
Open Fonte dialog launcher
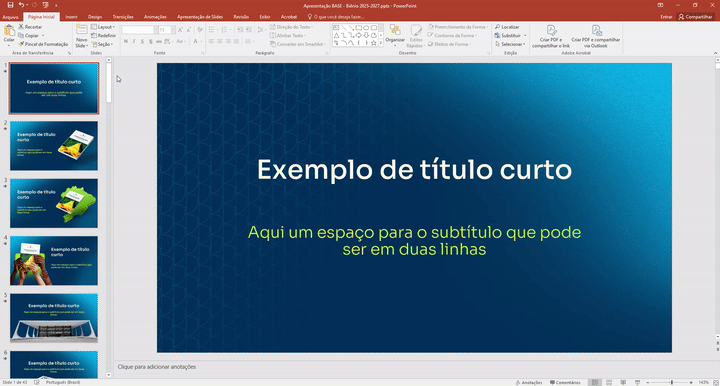click(202, 53)
